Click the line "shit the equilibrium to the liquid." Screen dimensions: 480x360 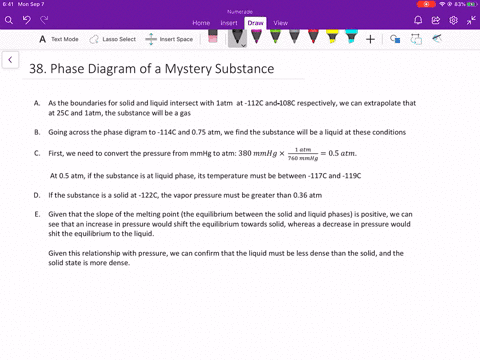click(x=101, y=234)
